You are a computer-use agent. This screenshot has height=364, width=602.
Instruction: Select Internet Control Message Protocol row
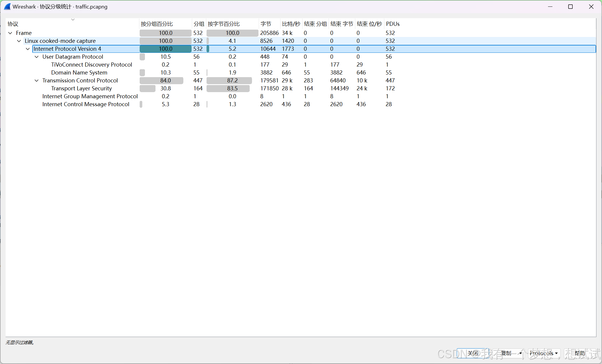85,104
